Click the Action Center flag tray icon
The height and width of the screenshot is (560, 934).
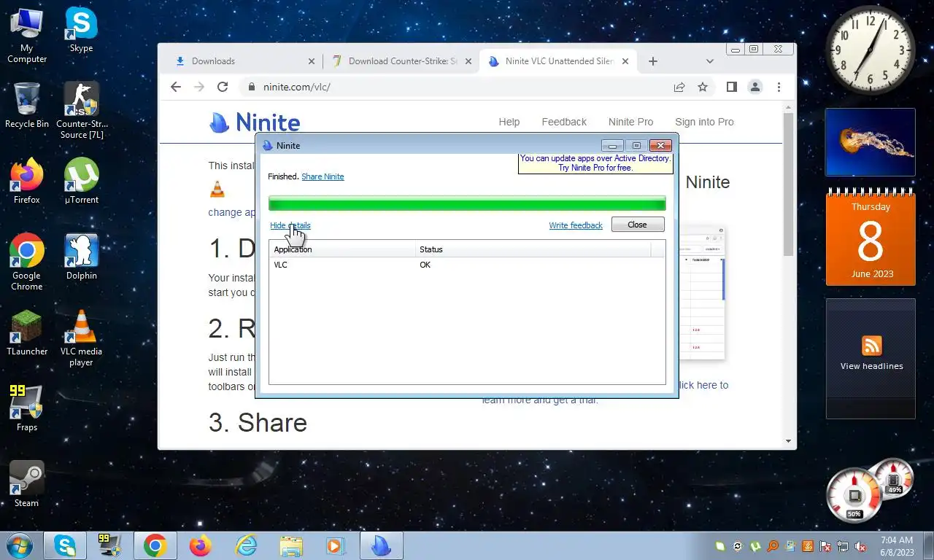pyautogui.click(x=825, y=546)
